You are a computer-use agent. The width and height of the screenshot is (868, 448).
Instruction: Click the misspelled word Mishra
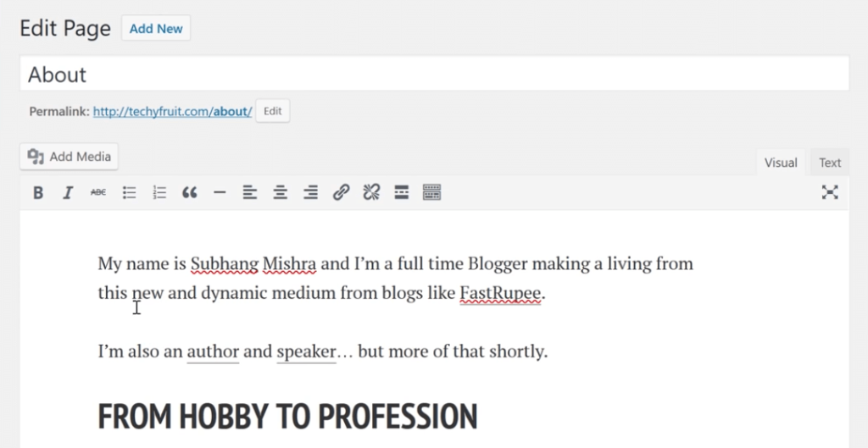click(290, 264)
